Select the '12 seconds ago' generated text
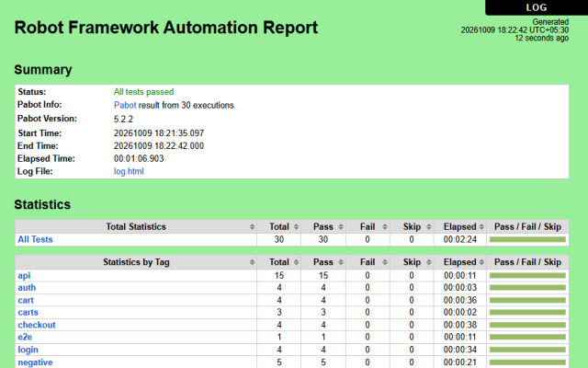Viewport: 588px width, 368px height. tap(541, 38)
